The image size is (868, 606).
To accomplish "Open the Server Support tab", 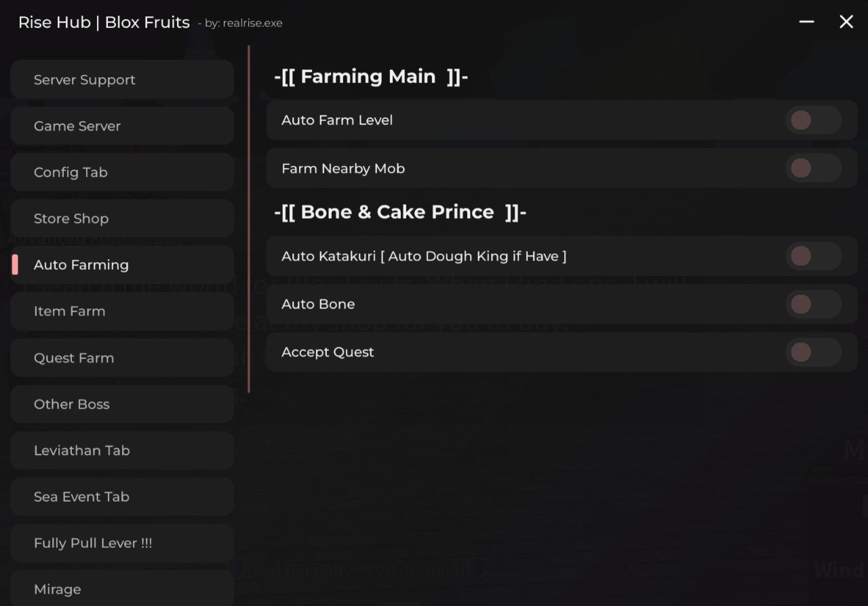I will coord(122,80).
